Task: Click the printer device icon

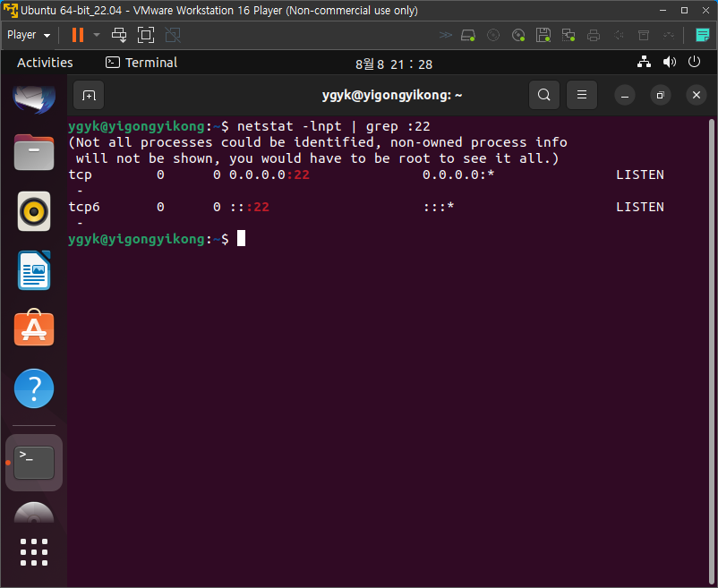Action: (594, 35)
